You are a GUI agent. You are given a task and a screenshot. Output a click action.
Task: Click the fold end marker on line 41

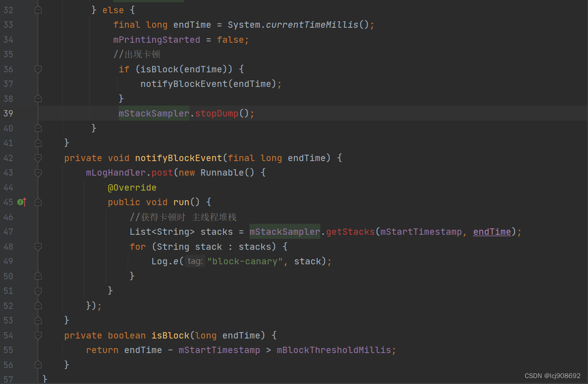[x=38, y=143]
